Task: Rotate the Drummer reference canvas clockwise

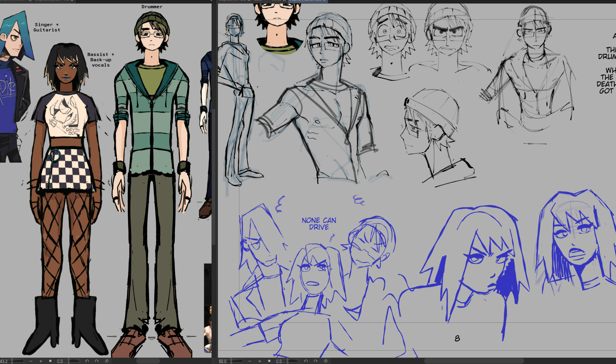Action: (x=97, y=361)
